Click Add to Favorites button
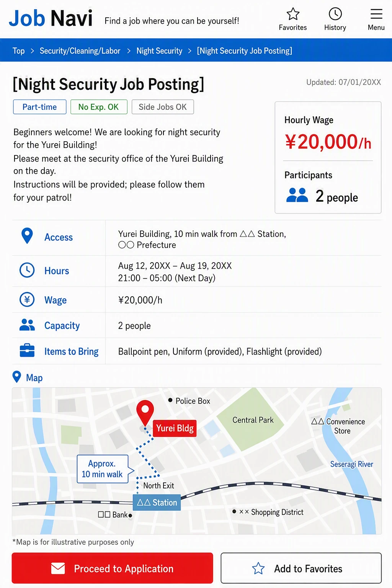Viewport: 392px width, 588px height. pos(301,568)
